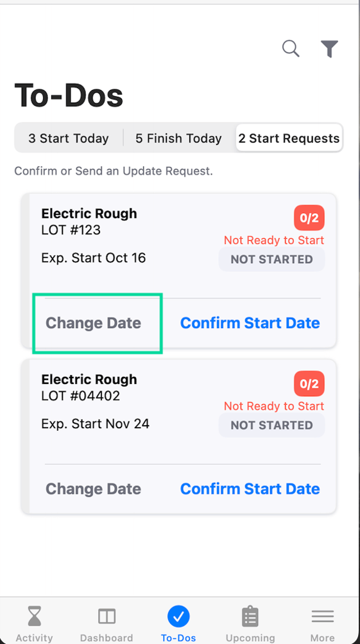Confirm Start Date for LOT #04402
This screenshot has height=644, width=360.
coord(250,489)
